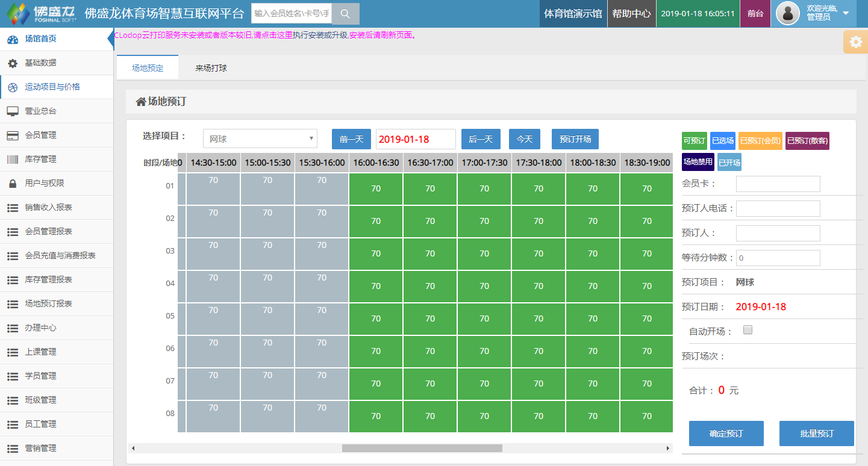Click the 班级管理 list icon
Image resolution: width=868 pixels, height=466 pixels.
pos(13,400)
